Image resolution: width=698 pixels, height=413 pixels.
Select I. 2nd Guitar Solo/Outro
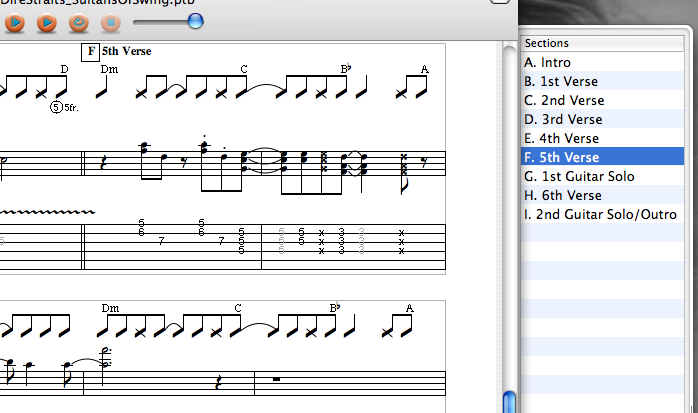[602, 214]
